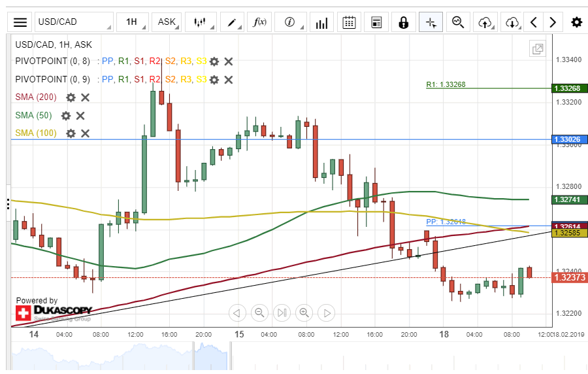The height and width of the screenshot is (374, 588).
Task: Open chart settings gear in toolbar
Action: 576,22
